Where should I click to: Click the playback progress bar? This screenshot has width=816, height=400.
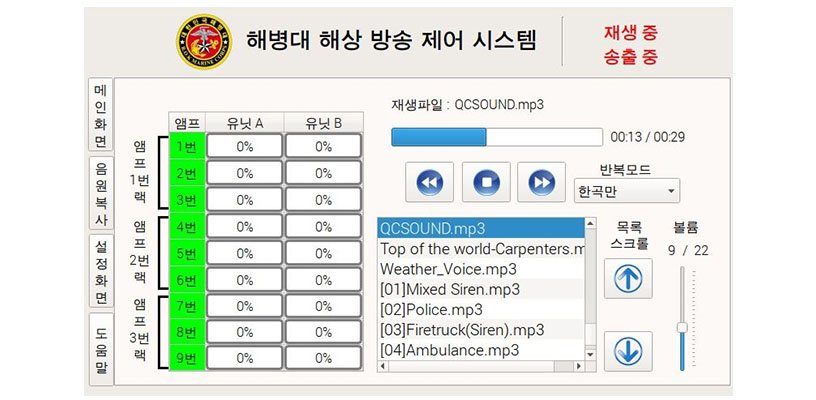pyautogui.click(x=496, y=137)
